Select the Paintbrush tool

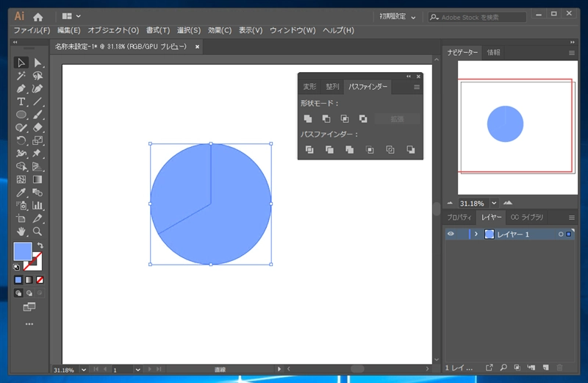tap(37, 115)
